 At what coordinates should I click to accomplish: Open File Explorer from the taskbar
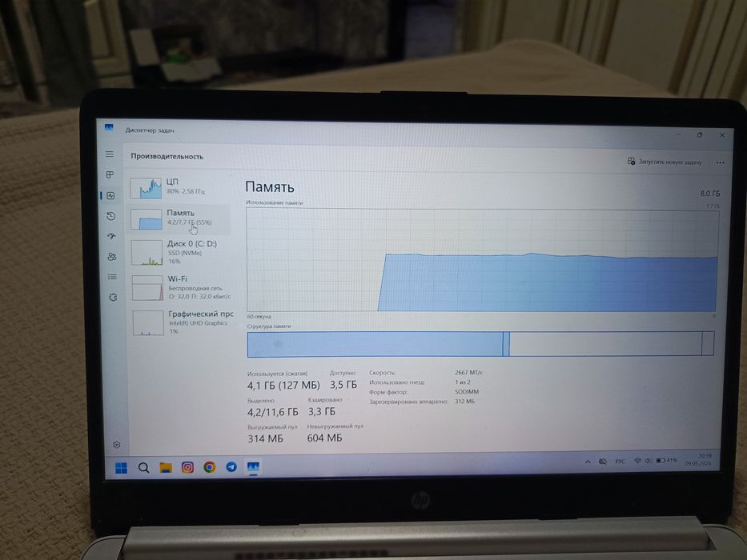165,468
